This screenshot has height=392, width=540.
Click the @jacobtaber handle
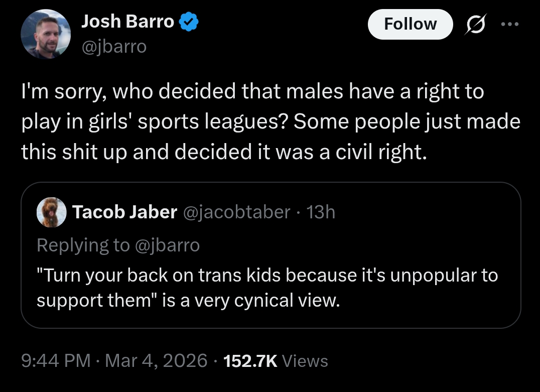click(237, 212)
